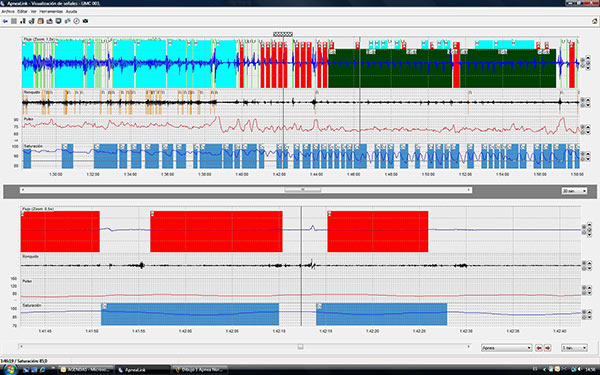Image resolution: width=600 pixels, height=375 pixels.
Task: Select the middle red apnea block in detail view
Action: (216, 232)
